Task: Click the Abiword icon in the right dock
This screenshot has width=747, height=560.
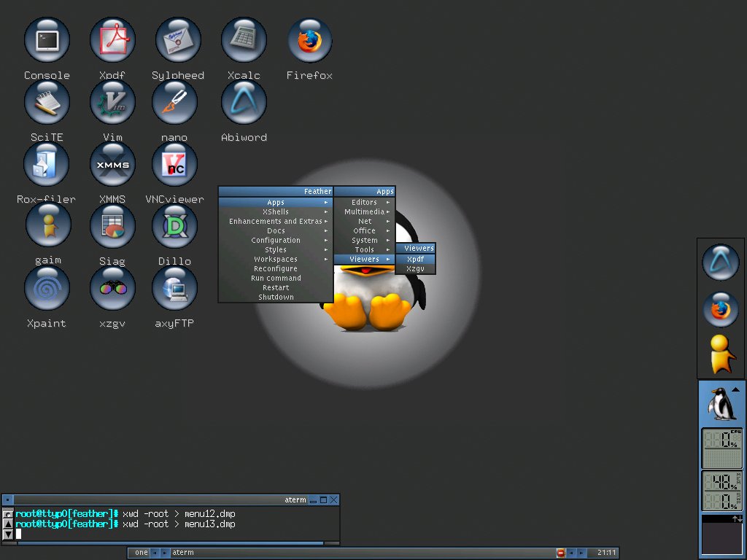Action: [x=720, y=262]
